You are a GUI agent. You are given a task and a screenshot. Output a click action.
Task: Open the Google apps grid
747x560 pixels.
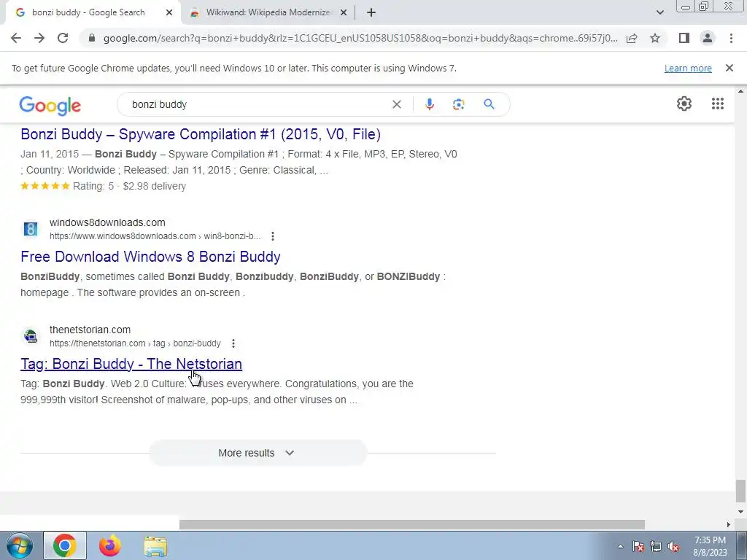pos(718,104)
